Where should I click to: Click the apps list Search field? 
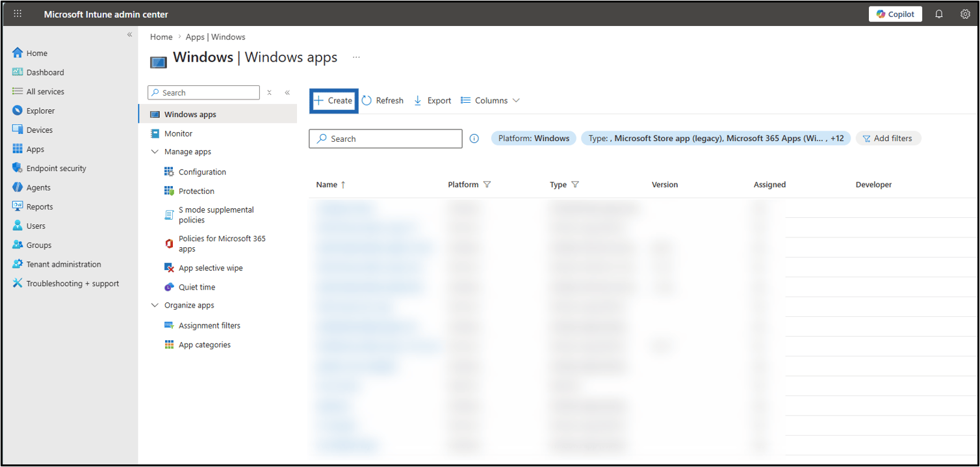(x=385, y=139)
